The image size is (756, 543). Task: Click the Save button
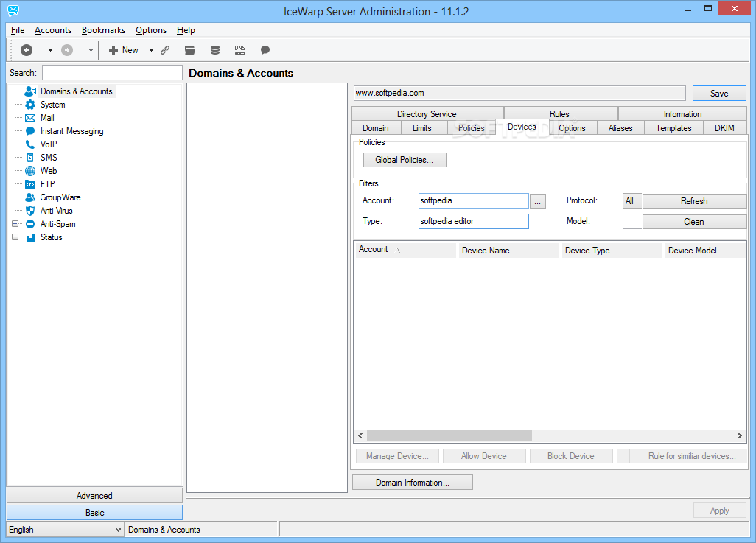click(719, 93)
